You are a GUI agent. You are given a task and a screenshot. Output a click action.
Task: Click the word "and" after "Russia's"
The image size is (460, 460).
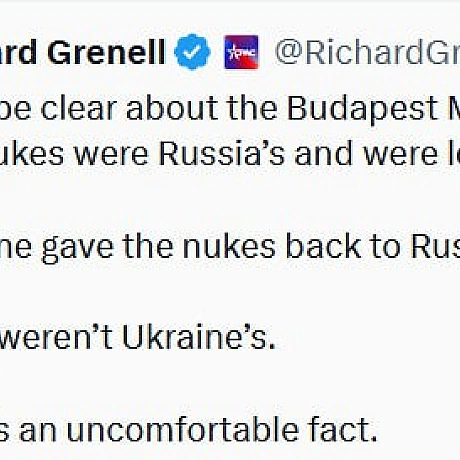pyautogui.click(x=323, y=154)
